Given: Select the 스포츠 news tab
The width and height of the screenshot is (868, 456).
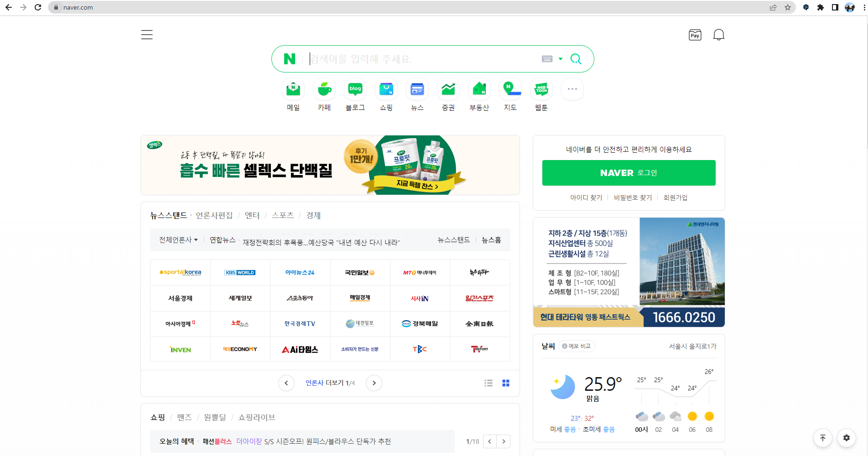Looking at the screenshot, I should click(283, 215).
